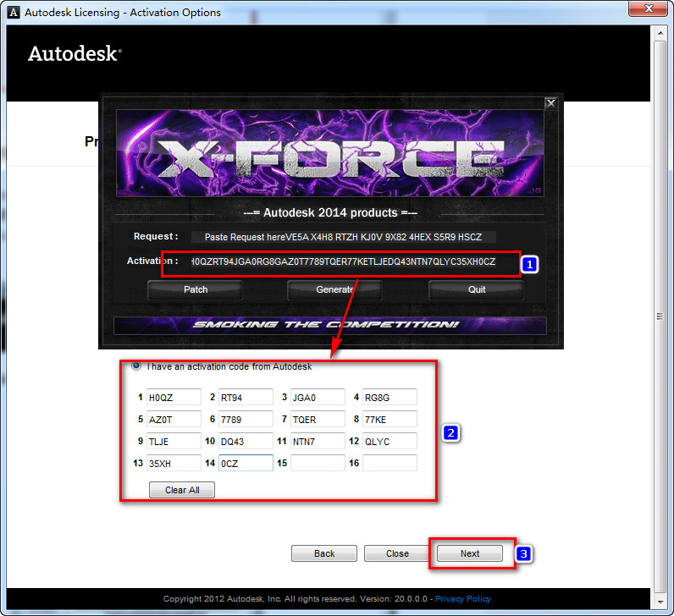674x616 pixels.
Task: Click the Clear All button
Action: pyautogui.click(x=182, y=490)
